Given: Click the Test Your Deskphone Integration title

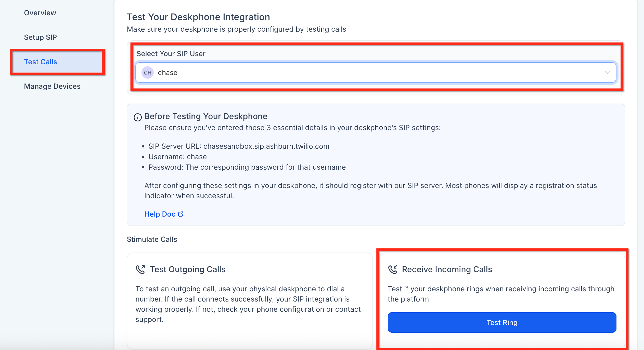Looking at the screenshot, I should [198, 17].
